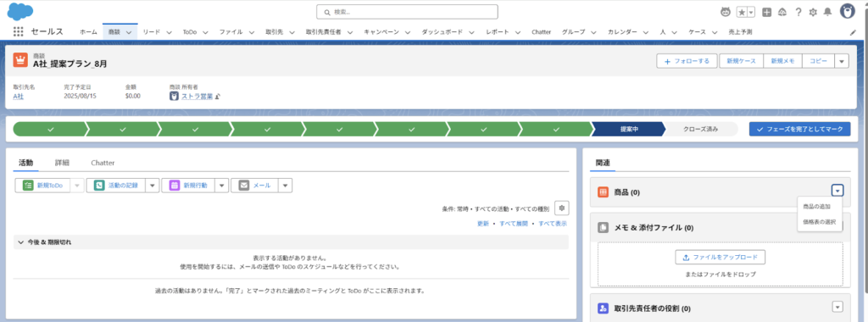Open the help question mark icon

coord(798,12)
